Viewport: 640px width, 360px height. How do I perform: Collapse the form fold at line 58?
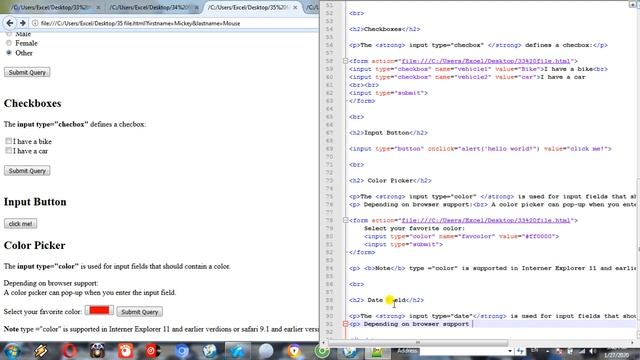tap(345, 61)
